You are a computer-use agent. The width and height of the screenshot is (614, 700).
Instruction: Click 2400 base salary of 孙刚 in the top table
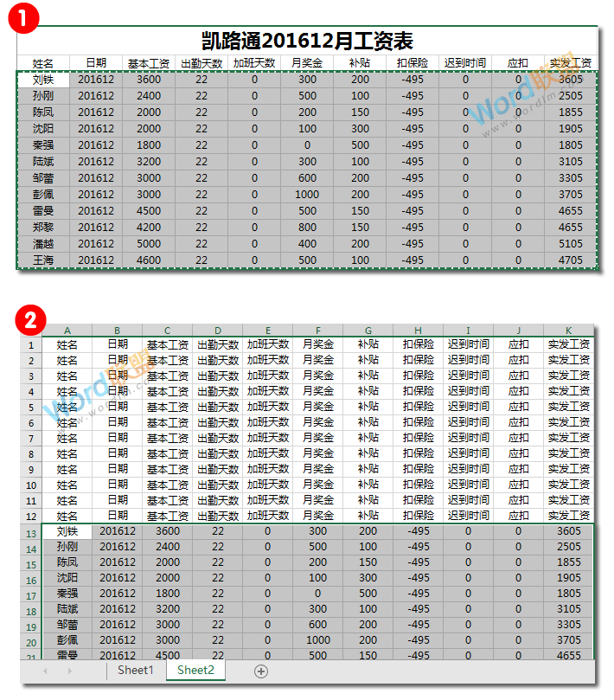tap(149, 95)
